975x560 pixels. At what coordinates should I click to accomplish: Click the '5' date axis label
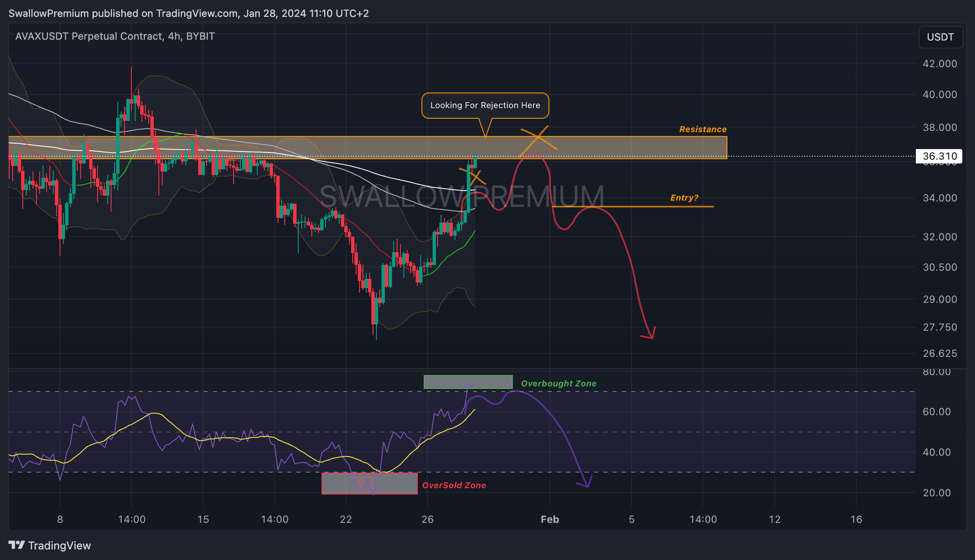tap(632, 519)
